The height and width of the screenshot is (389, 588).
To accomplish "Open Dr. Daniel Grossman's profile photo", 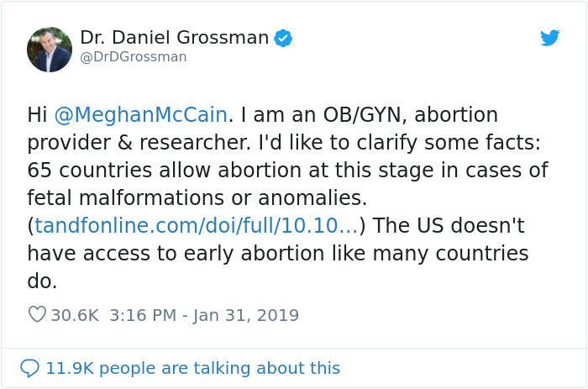I will [50, 49].
